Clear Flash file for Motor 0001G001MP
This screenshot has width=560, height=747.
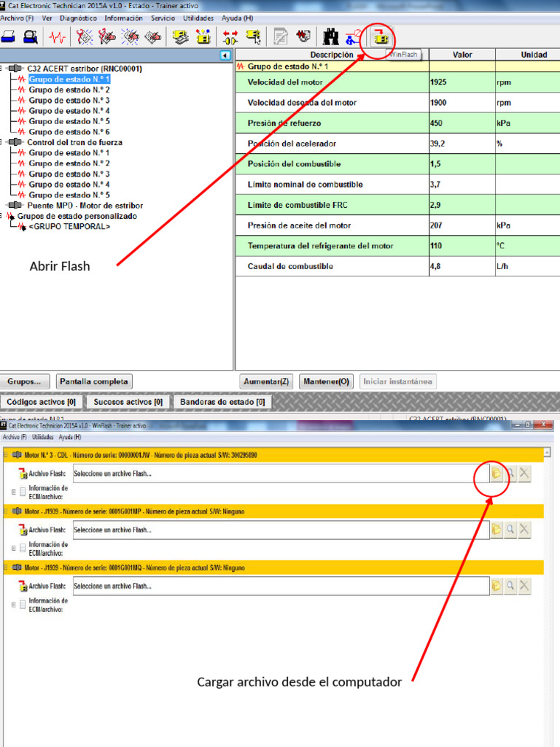point(524,530)
